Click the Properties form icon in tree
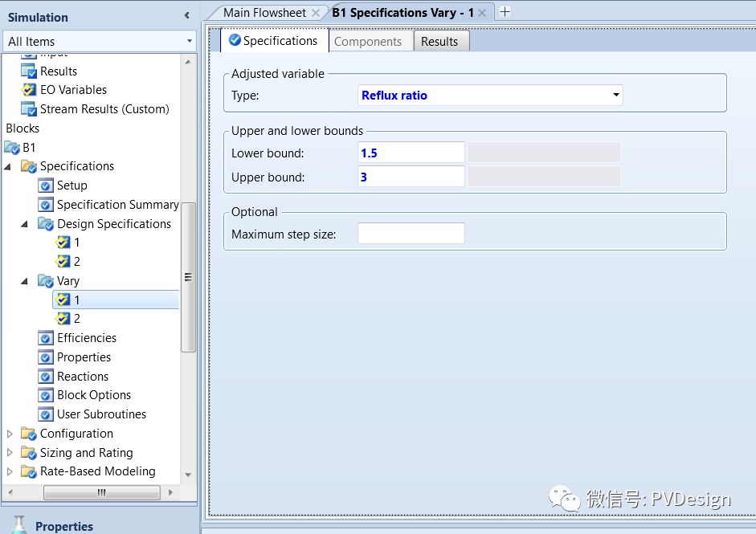The width and height of the screenshot is (756, 534). [45, 357]
